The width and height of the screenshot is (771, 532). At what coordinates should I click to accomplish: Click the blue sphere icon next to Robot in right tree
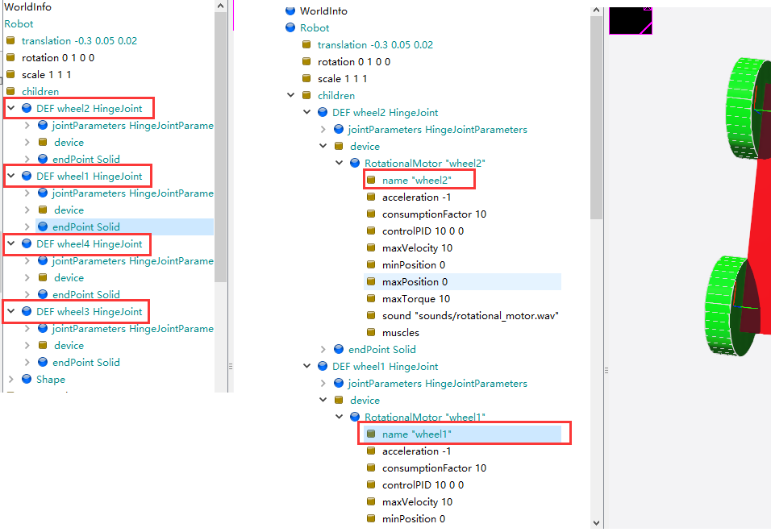coord(290,27)
